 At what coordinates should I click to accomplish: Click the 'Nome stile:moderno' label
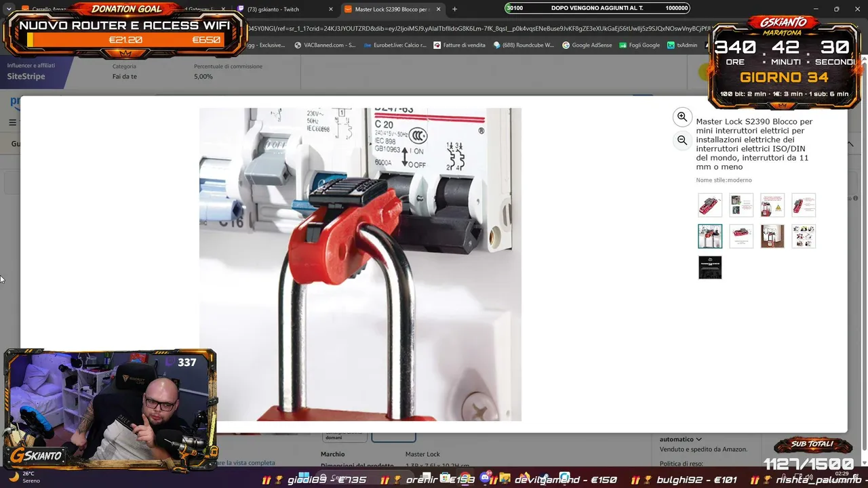tap(724, 180)
